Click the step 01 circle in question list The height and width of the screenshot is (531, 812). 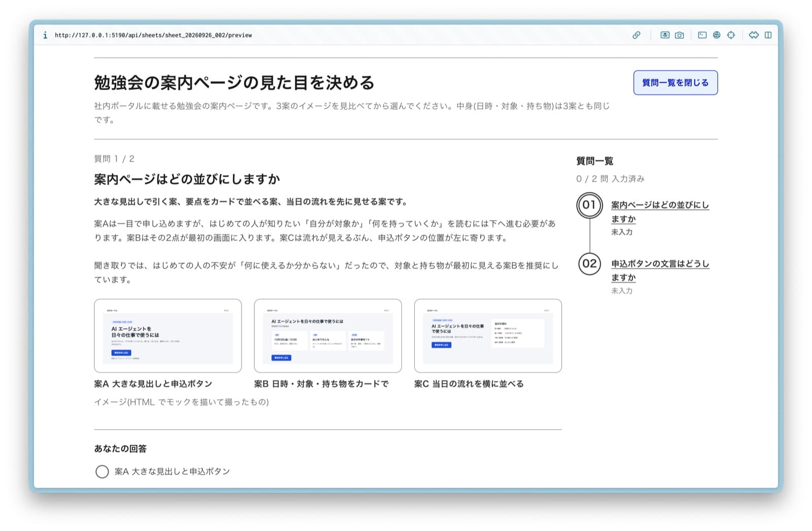click(590, 205)
